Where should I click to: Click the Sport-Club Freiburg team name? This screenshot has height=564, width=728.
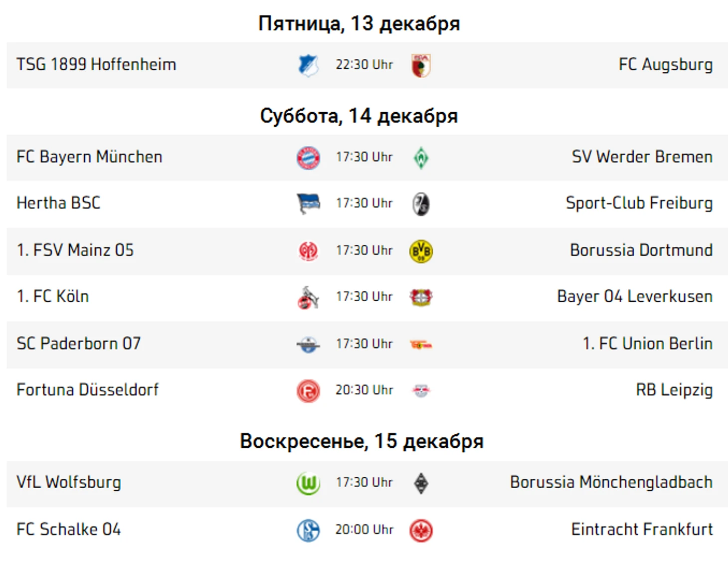pos(639,203)
